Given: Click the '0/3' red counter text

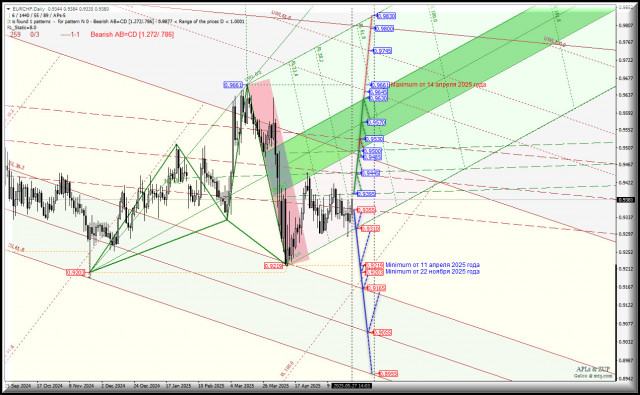Looking at the screenshot, I should tap(35, 35).
